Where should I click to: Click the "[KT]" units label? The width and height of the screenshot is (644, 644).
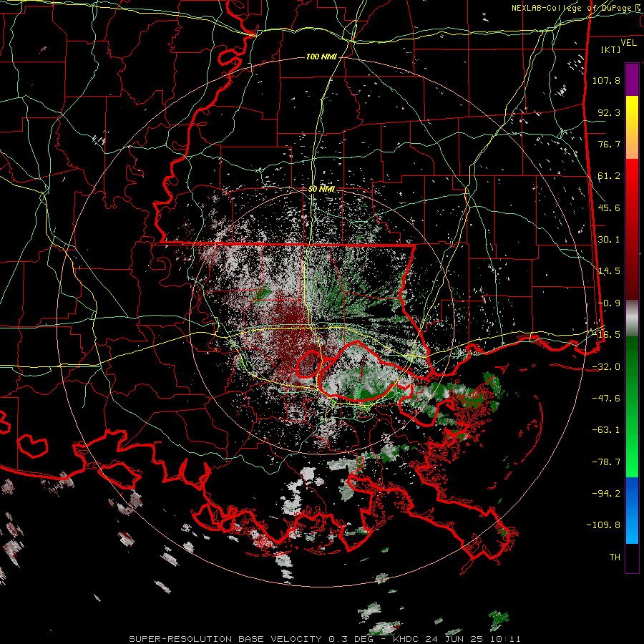point(610,49)
